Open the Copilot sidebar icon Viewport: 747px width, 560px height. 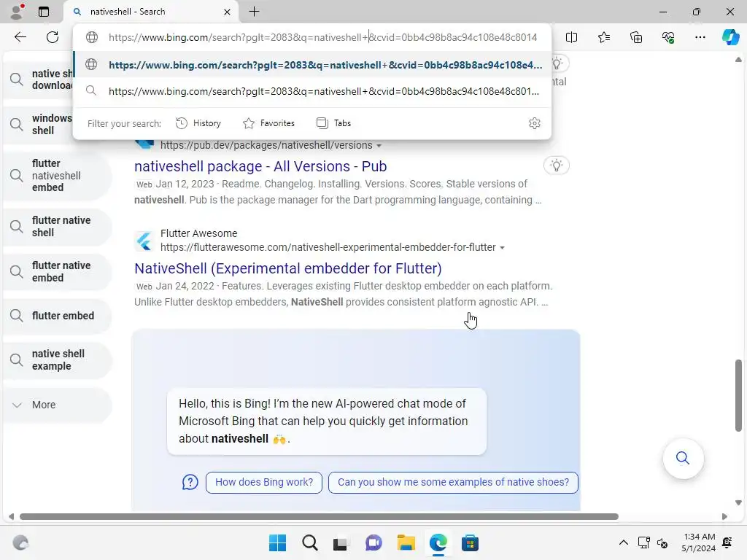point(730,37)
